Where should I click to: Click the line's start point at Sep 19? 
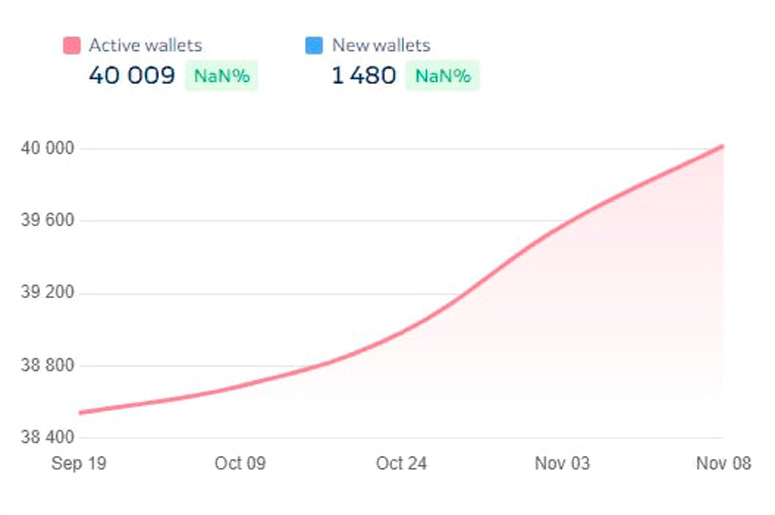(80, 412)
